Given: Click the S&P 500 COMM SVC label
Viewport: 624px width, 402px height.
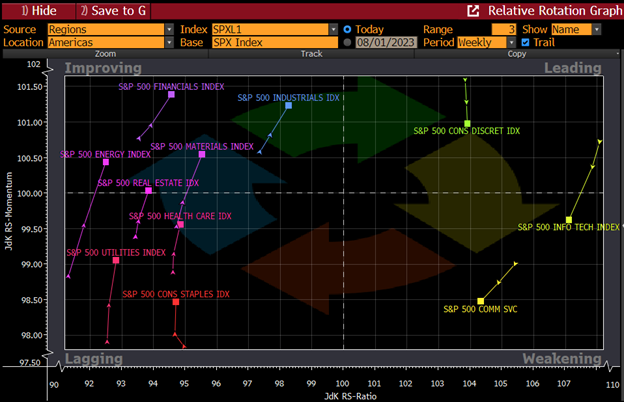Looking at the screenshot, I should (x=480, y=309).
